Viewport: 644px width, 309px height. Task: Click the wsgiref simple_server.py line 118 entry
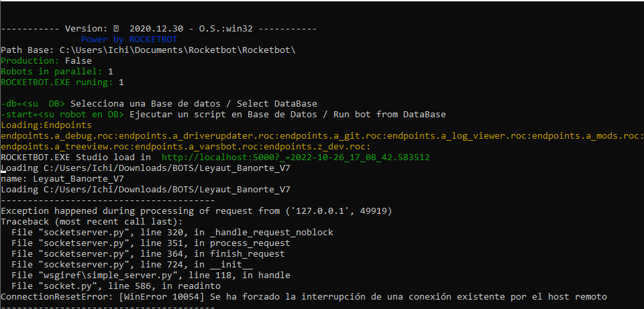tap(150, 275)
